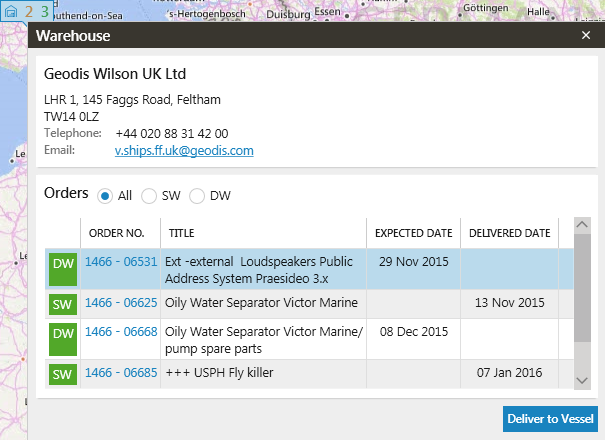Open the v.ships.ff.uk@geodis.com email link
605x440 pixels.
point(184,151)
